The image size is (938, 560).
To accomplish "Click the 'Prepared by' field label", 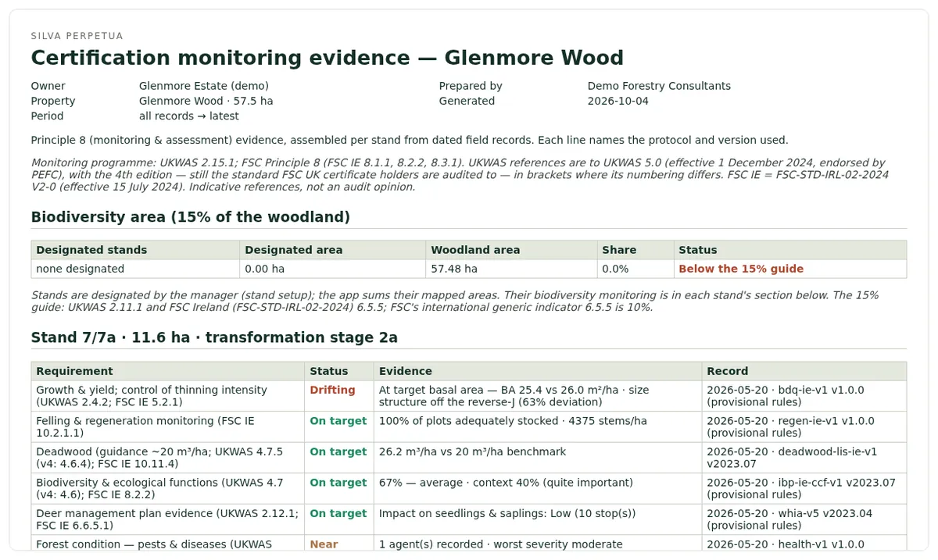I will point(471,86).
